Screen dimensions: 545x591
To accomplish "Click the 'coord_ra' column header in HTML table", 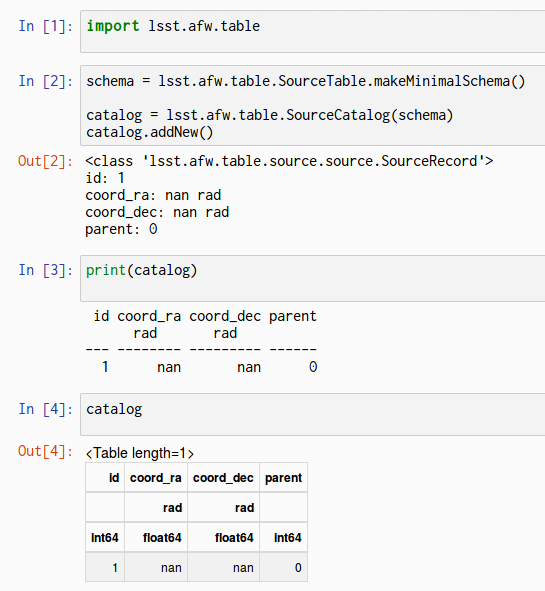I will click(x=156, y=478).
